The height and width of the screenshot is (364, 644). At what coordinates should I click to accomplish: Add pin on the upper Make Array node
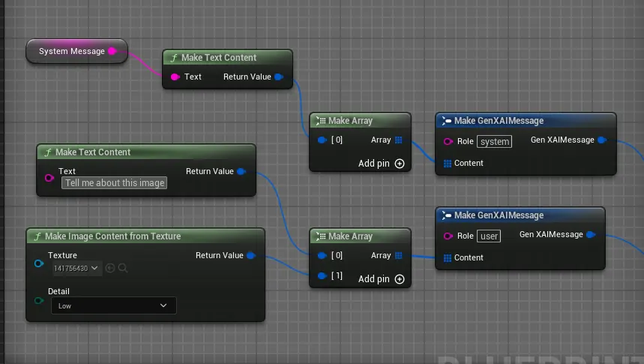tap(381, 164)
